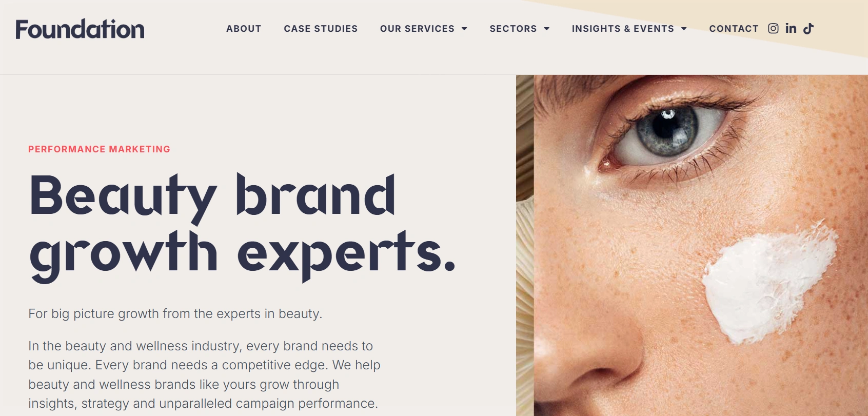Open the About menu item
The image size is (868, 416).
coord(244,29)
